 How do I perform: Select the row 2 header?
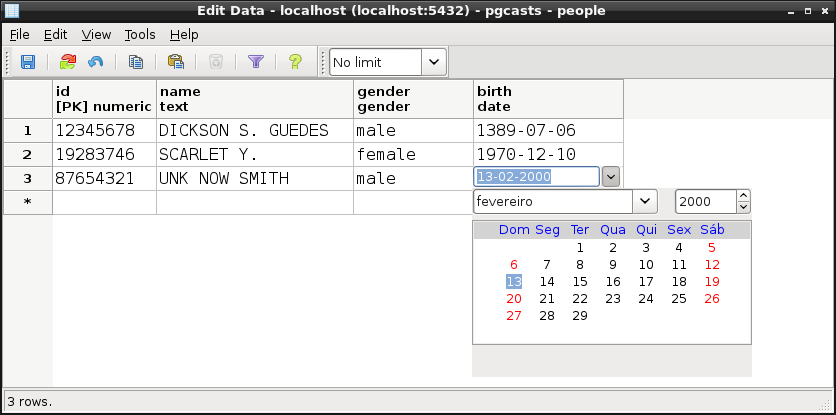click(x=27, y=154)
